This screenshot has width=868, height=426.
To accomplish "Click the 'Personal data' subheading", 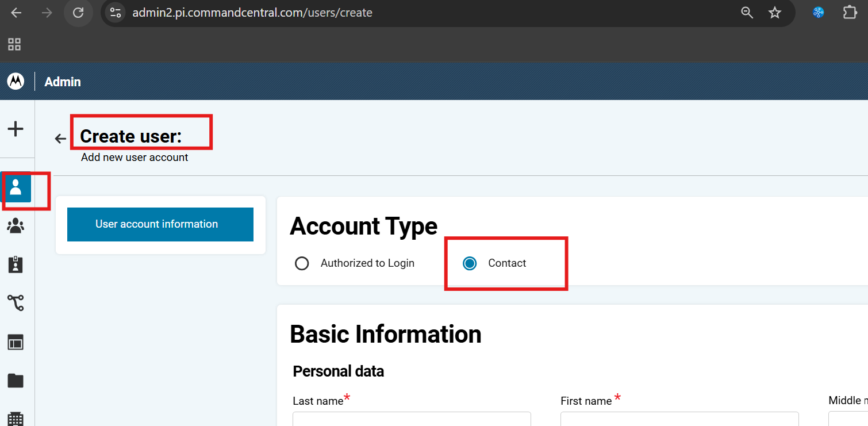I will (x=339, y=371).
